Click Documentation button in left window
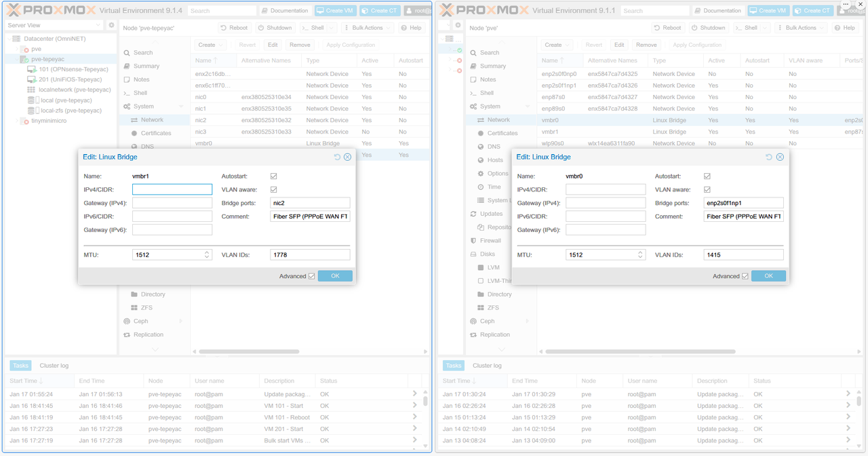 285,11
